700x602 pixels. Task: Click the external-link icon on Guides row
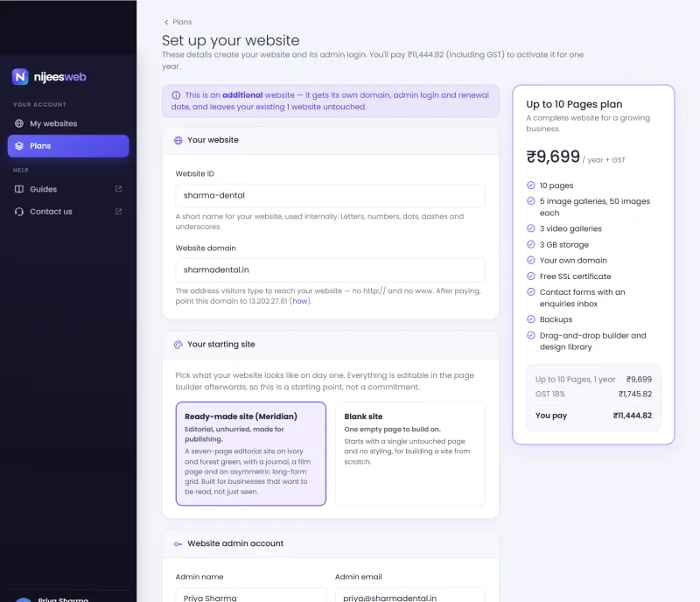tap(118, 189)
